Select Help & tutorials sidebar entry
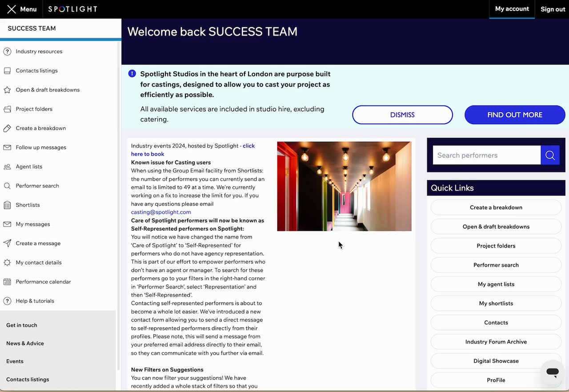Screen dimensions: 569x392 [x=35, y=301]
